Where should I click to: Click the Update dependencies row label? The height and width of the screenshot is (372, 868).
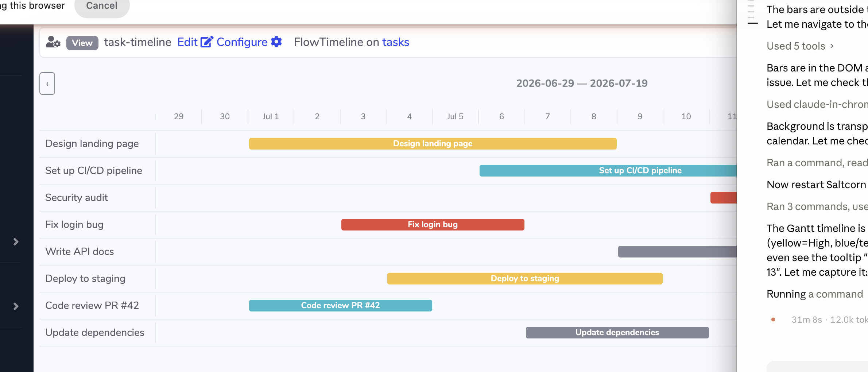click(x=95, y=333)
